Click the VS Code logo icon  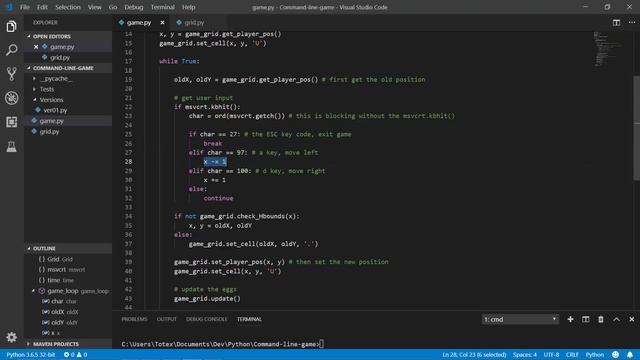pyautogui.click(x=9, y=7)
